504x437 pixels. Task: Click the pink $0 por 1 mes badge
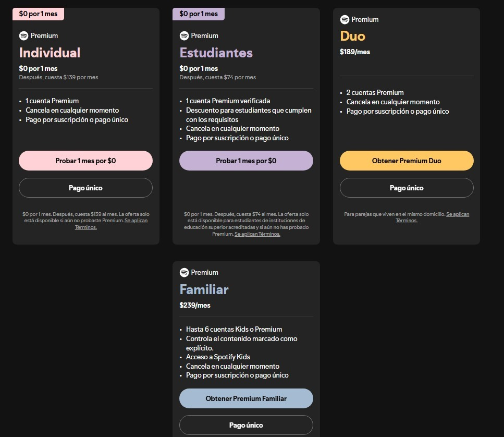pos(38,14)
